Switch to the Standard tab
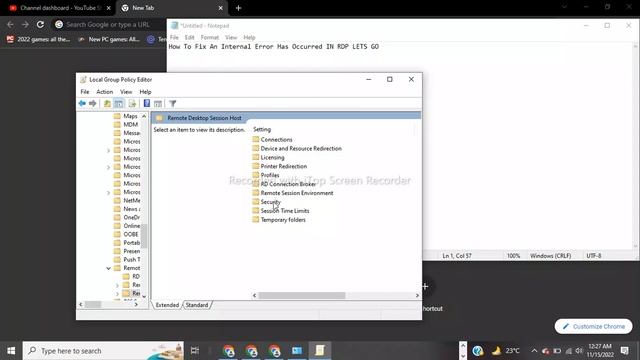This screenshot has width=640, height=360. tap(197, 305)
